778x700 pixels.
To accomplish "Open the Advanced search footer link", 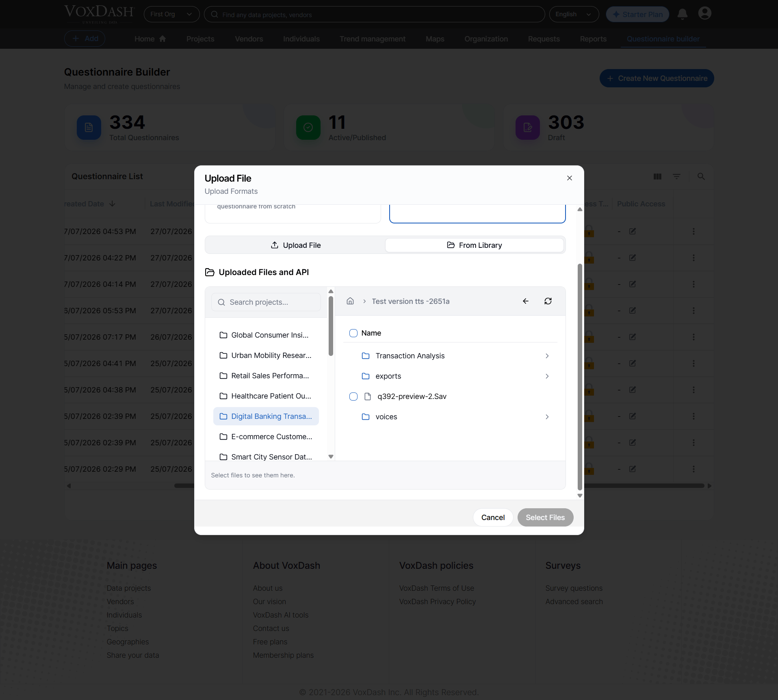I will [x=574, y=601].
